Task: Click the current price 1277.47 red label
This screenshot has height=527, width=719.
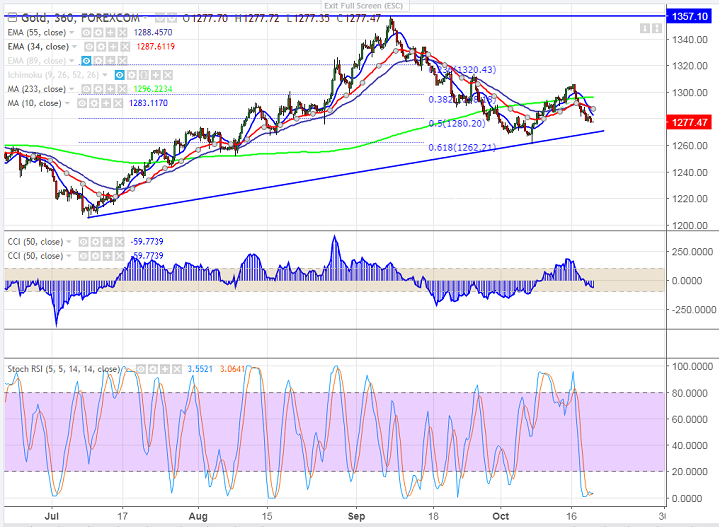Action: pos(690,121)
